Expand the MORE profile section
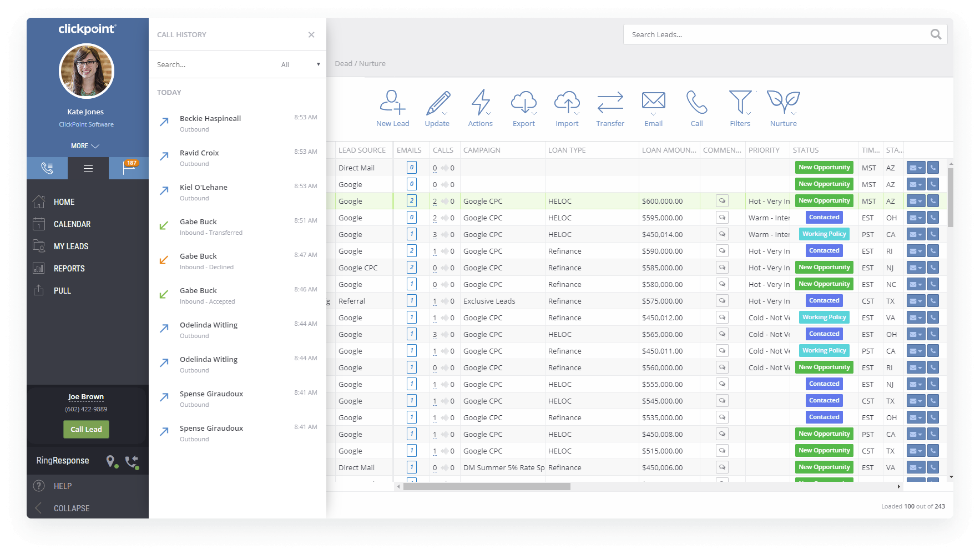980x554 pixels. click(85, 146)
